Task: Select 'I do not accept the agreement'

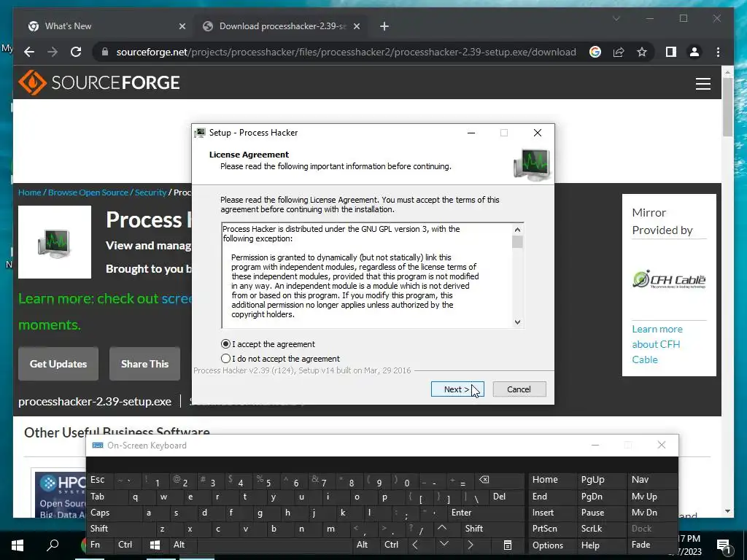Action: point(225,358)
